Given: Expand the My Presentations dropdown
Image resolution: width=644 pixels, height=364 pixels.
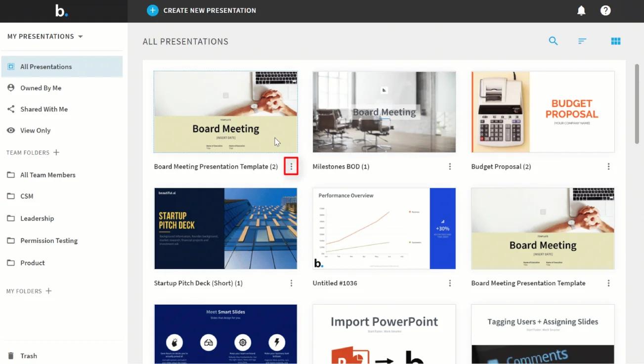Looking at the screenshot, I should 45,37.
